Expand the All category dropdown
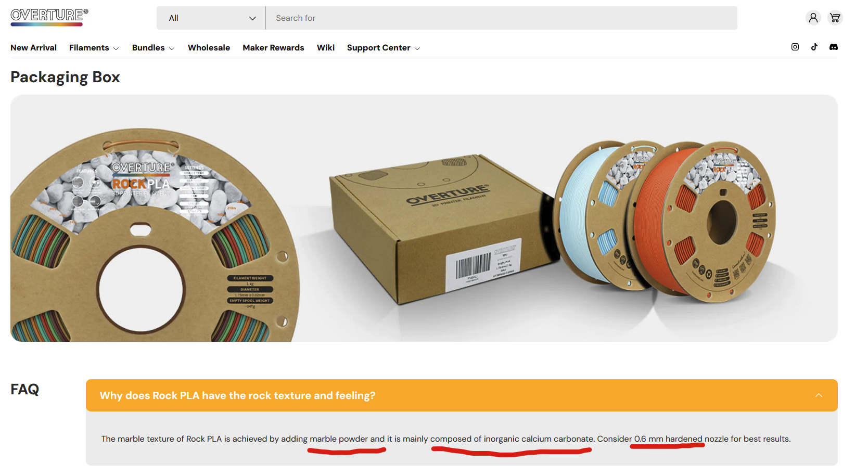Screen dimensions: 868x476 click(211, 18)
